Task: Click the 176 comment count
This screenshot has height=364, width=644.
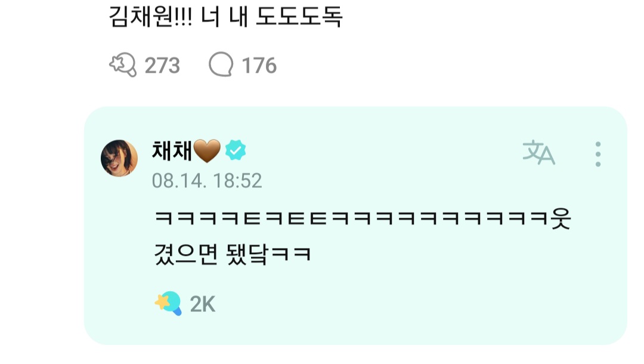Action: (x=259, y=65)
